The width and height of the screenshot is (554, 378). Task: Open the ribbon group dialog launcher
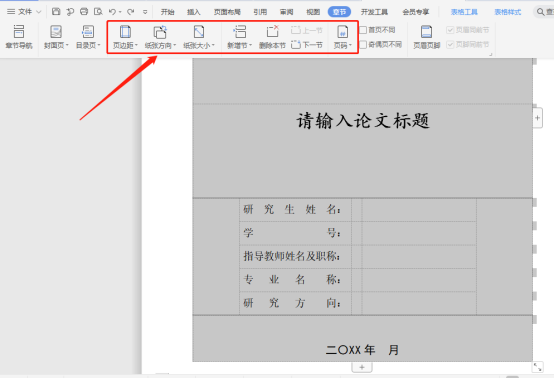[x=490, y=54]
